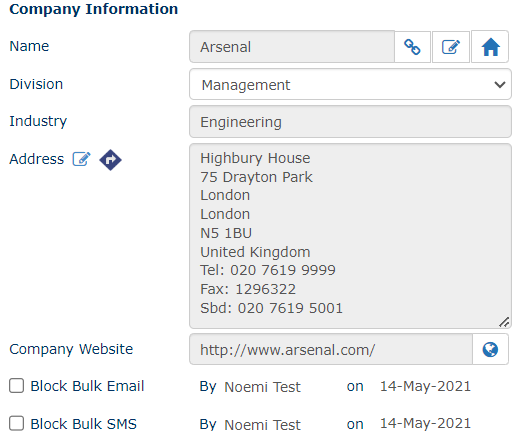Open the Division dropdown showing Management

click(350, 84)
